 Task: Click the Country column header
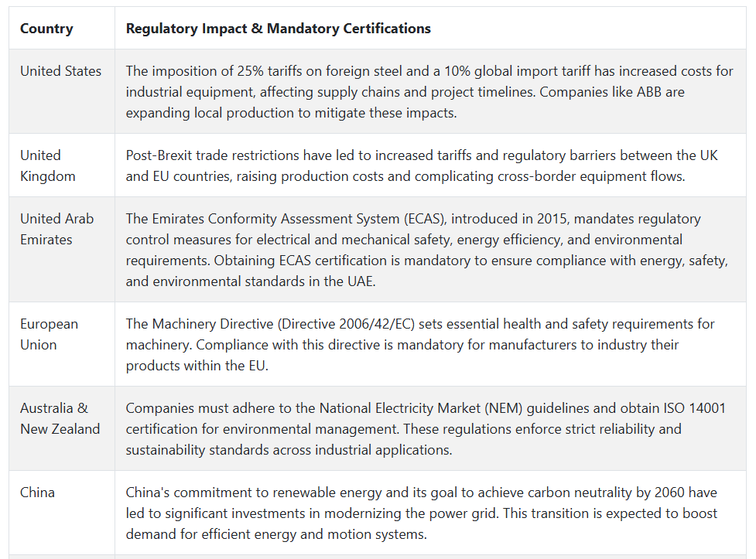click(x=46, y=29)
